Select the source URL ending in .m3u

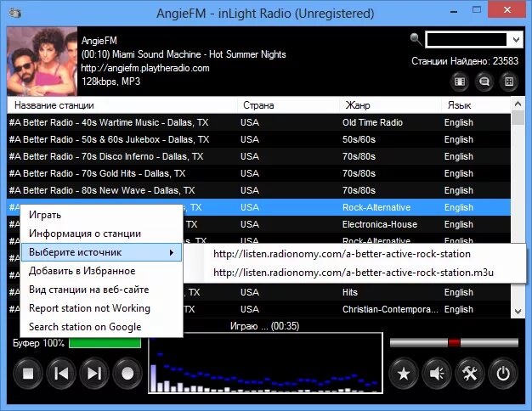pyautogui.click(x=354, y=273)
